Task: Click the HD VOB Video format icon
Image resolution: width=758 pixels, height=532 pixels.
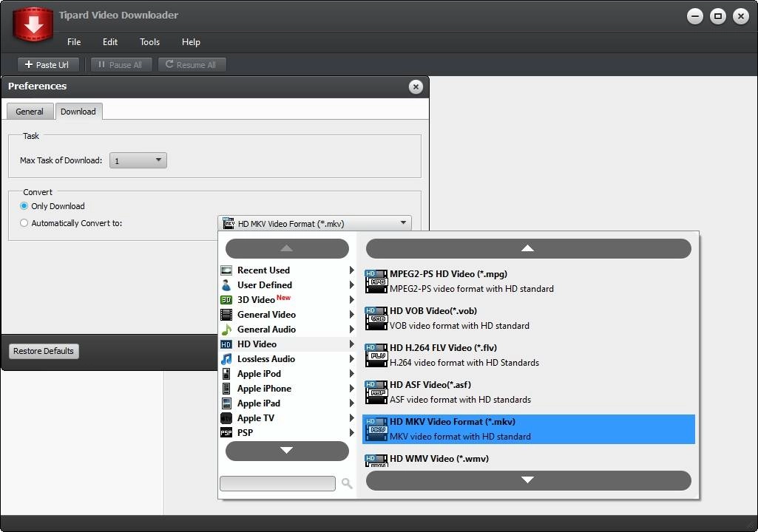Action: pyautogui.click(x=376, y=318)
